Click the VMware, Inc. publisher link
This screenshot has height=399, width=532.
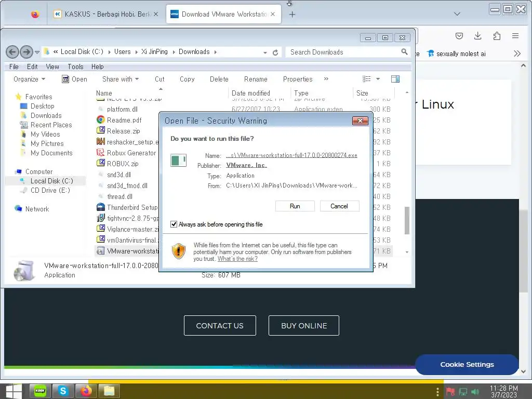246,165
